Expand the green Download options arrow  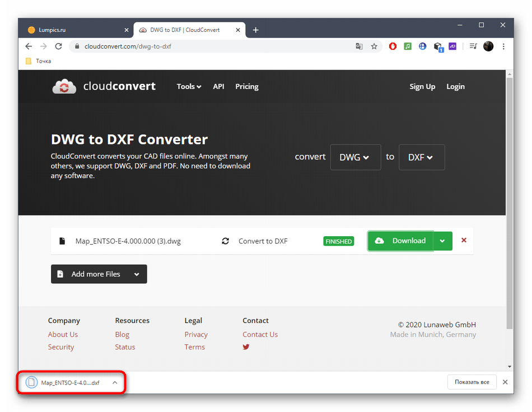point(442,241)
